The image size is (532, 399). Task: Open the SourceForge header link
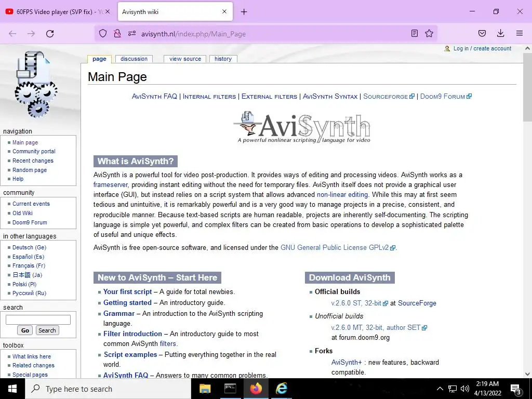389,96
